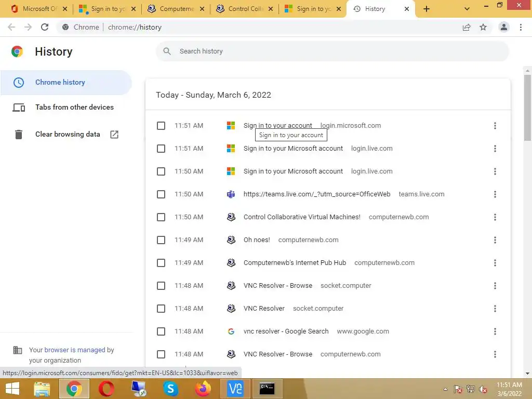Viewport: 532px width, 399px height.
Task: Click the computernewb favicon beside Oh noes!
Action: 231,240
